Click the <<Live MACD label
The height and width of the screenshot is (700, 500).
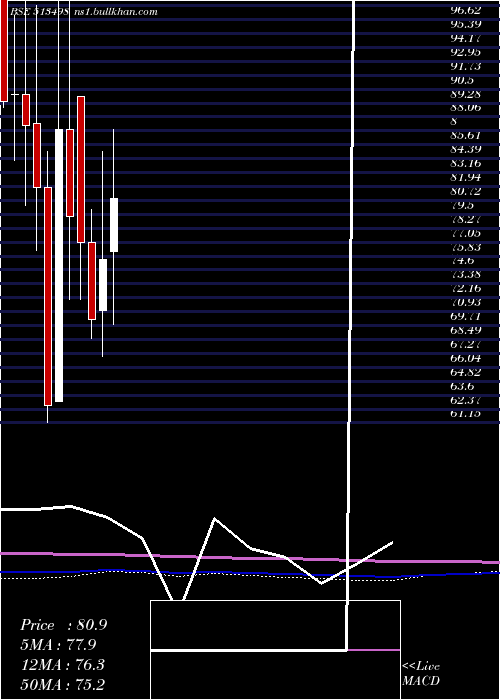(421, 673)
